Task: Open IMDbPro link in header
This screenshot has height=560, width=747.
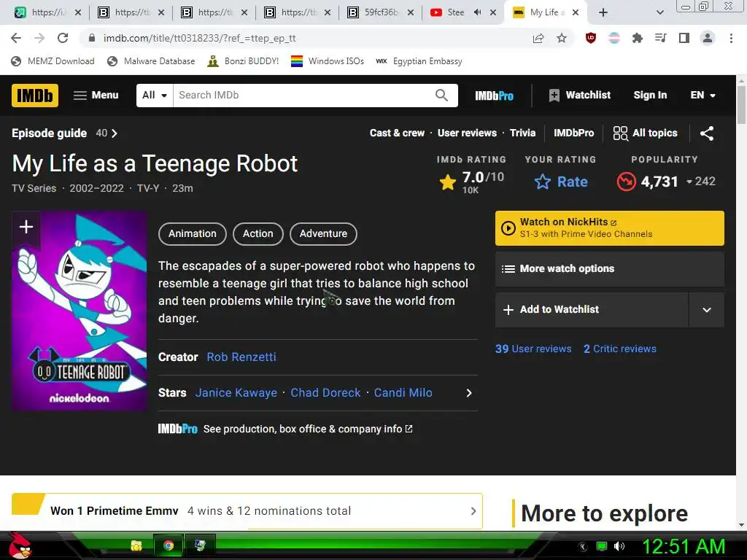Action: click(494, 96)
